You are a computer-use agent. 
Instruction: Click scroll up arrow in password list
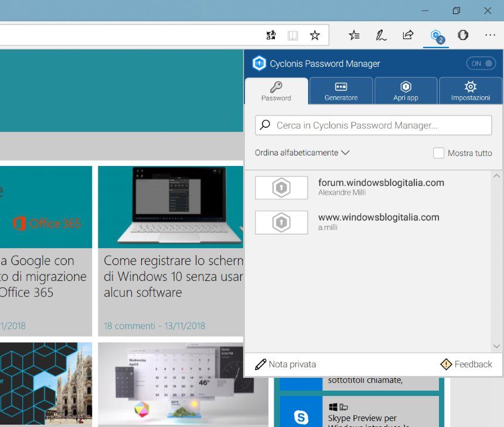(496, 176)
